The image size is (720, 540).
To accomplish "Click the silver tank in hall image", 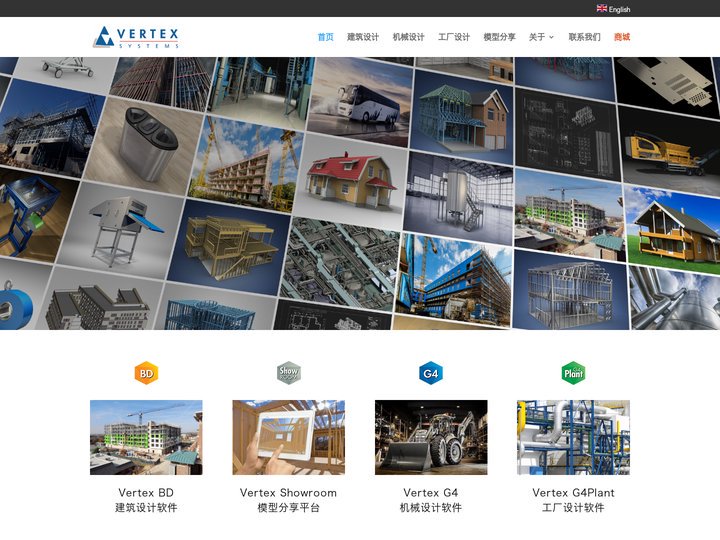I will 459,197.
